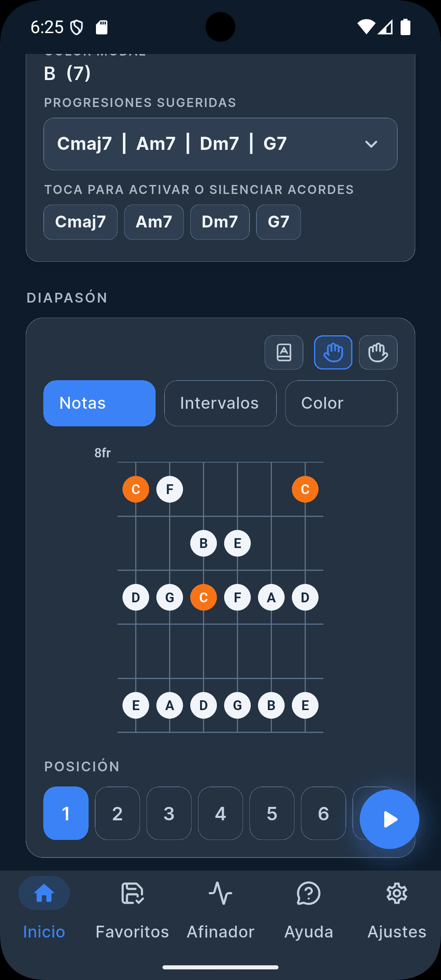Tap the tablature sheet icon above fretboard
This screenshot has height=980, width=441.
(284, 352)
